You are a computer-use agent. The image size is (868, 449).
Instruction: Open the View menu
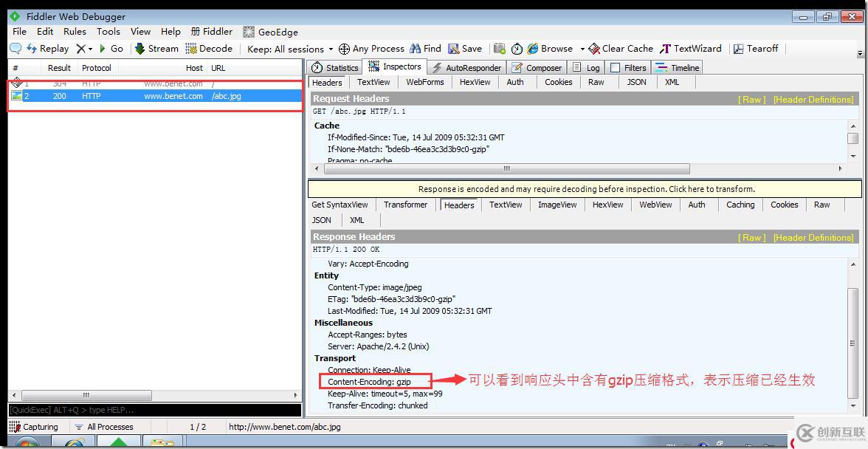pos(140,32)
